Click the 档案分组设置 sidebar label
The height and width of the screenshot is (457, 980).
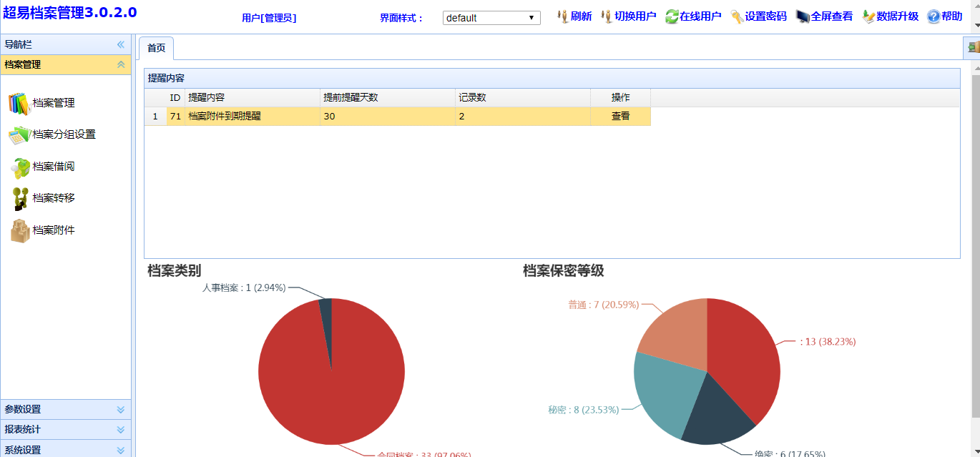tap(64, 134)
